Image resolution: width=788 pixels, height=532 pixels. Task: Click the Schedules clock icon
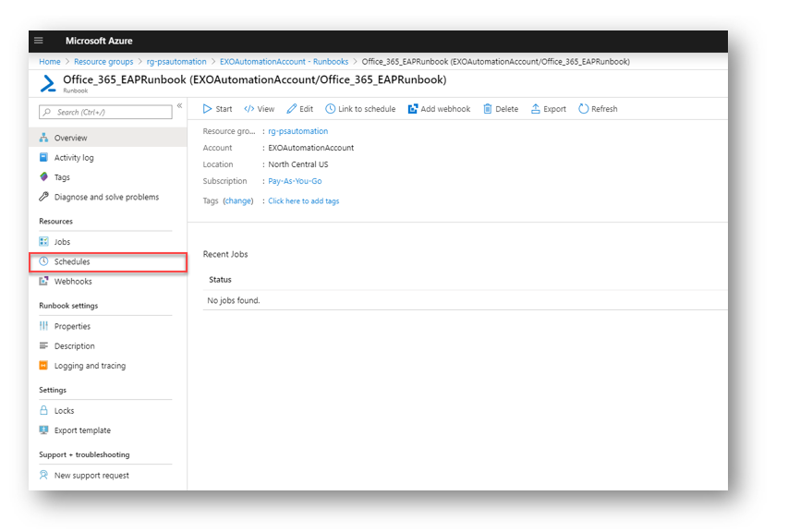[43, 261]
